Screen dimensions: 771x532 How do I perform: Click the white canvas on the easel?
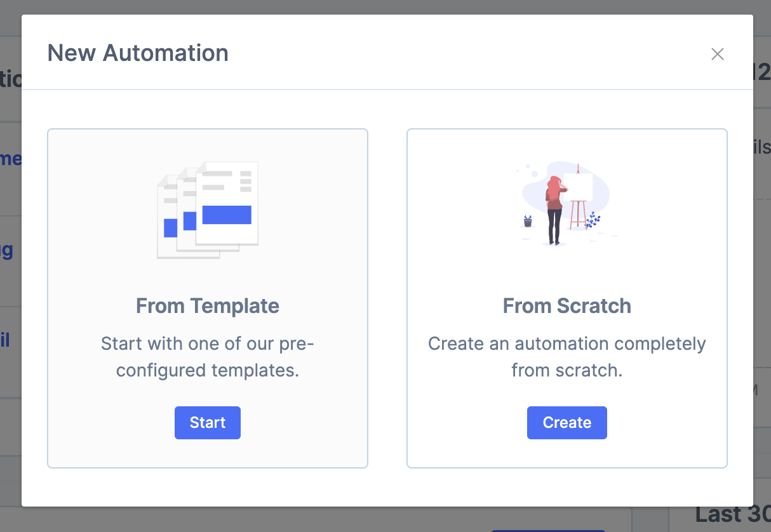pyautogui.click(x=578, y=187)
